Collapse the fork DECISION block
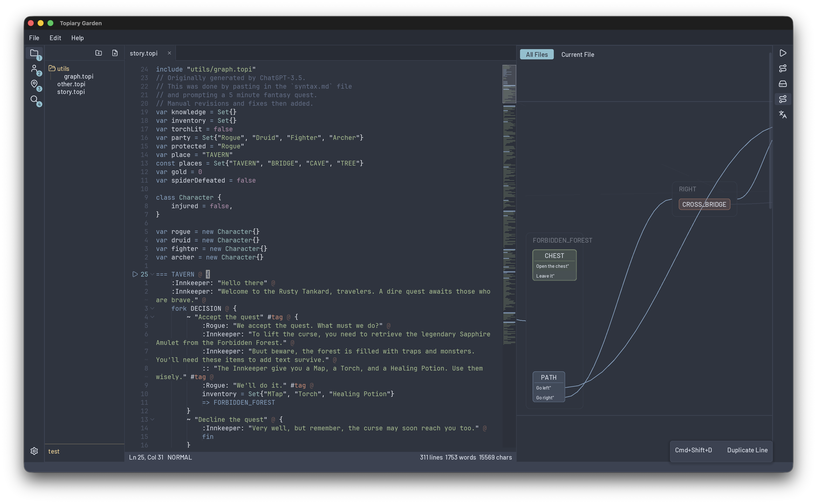This screenshot has height=504, width=817. point(153,308)
